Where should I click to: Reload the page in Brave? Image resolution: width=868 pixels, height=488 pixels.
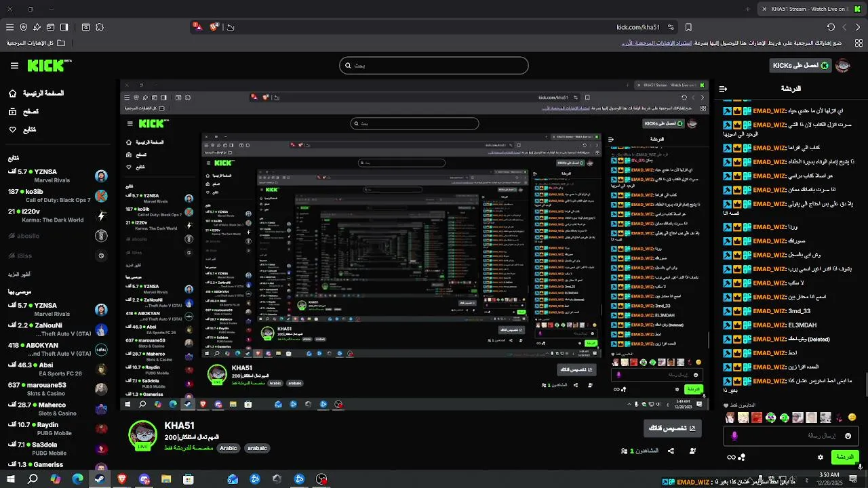[x=831, y=27]
